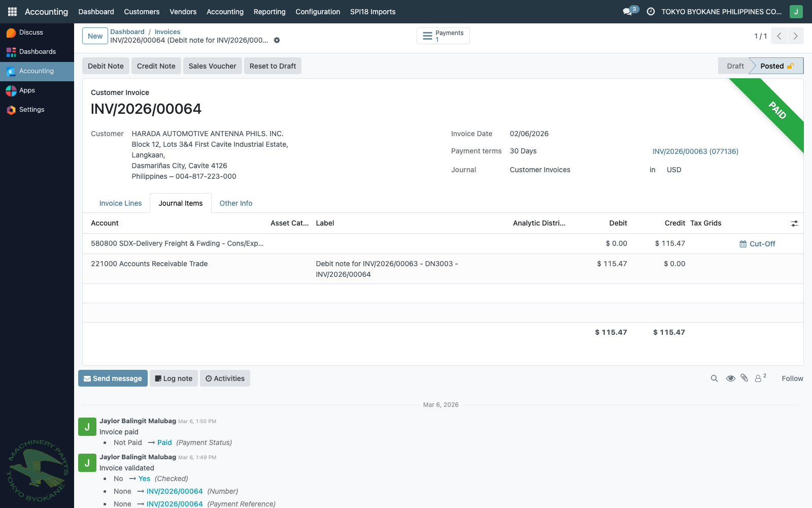Open Payments smart button
812x508 pixels.
coord(443,36)
